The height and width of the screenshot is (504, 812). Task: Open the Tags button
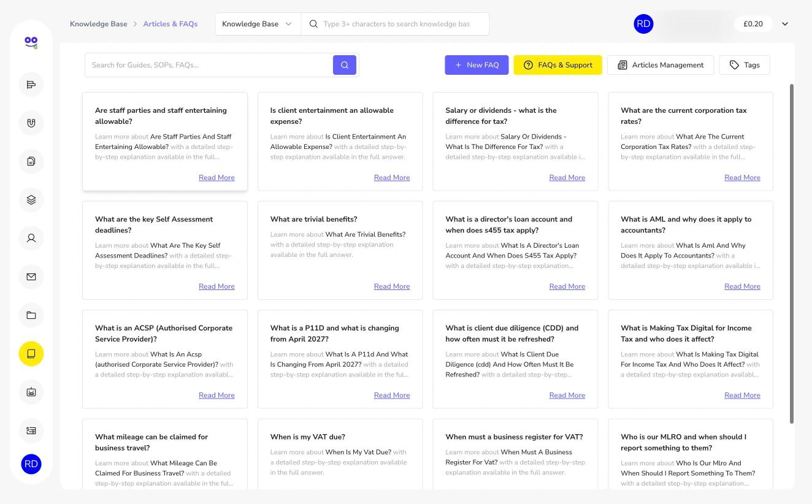745,65
